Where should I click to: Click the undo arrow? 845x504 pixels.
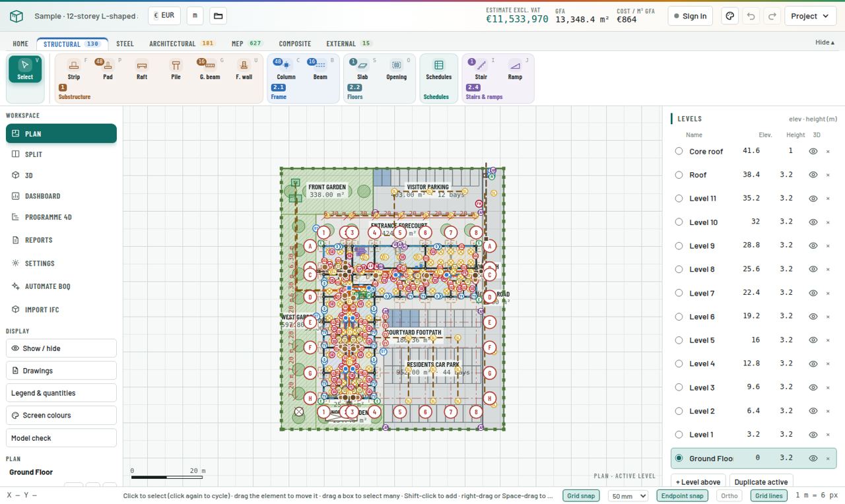(x=751, y=16)
